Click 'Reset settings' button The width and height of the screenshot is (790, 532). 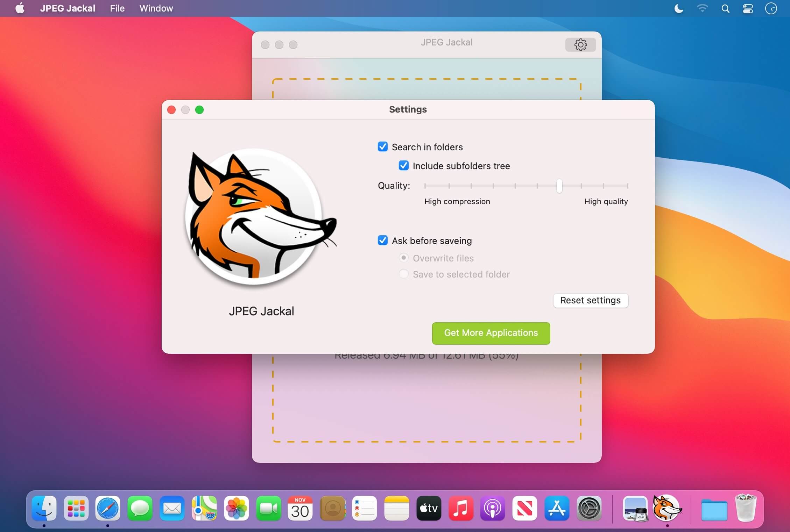click(591, 300)
